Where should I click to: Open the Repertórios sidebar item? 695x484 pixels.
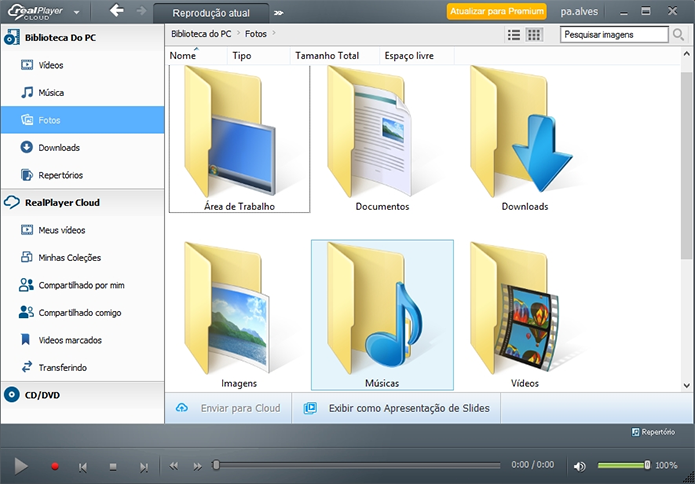point(82,175)
